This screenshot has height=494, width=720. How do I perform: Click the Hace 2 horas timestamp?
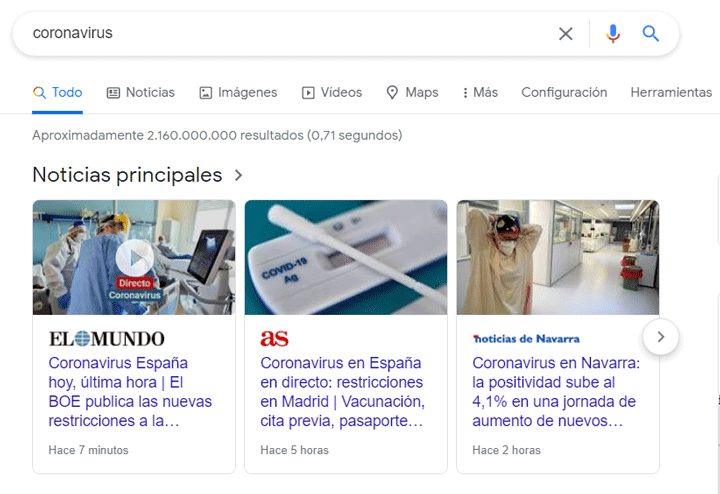[x=506, y=450]
